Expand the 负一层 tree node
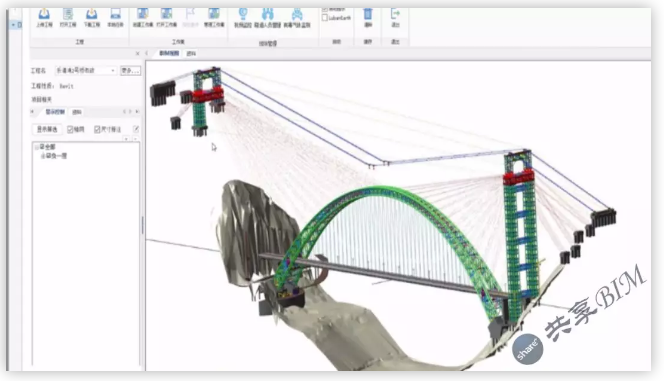 tap(42, 156)
